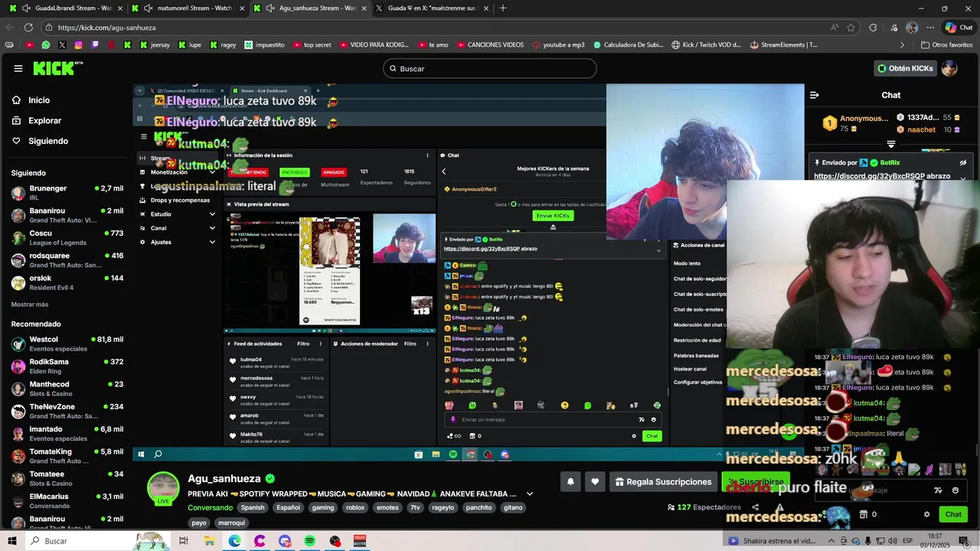Open your Kick profile avatar menu

(949, 68)
